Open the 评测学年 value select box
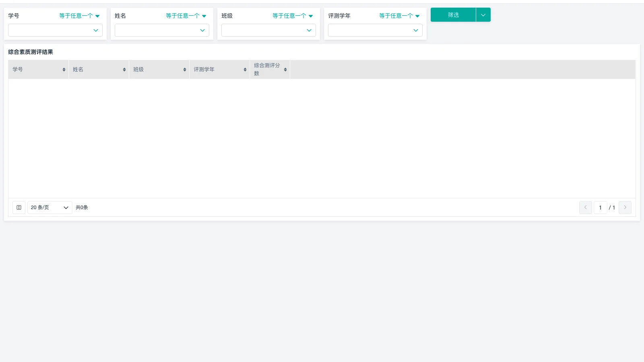This screenshot has width=644, height=362. tap(375, 30)
